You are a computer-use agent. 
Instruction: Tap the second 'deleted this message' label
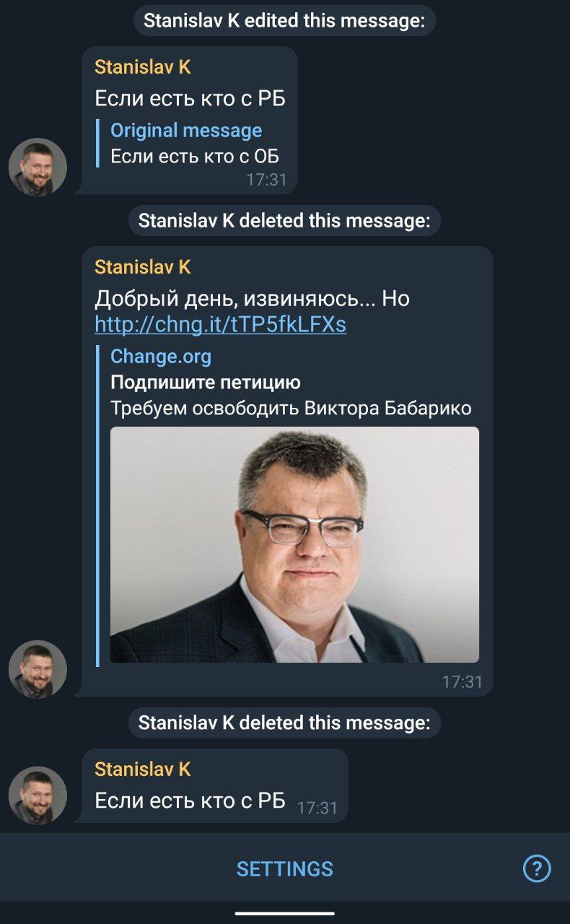[284, 723]
